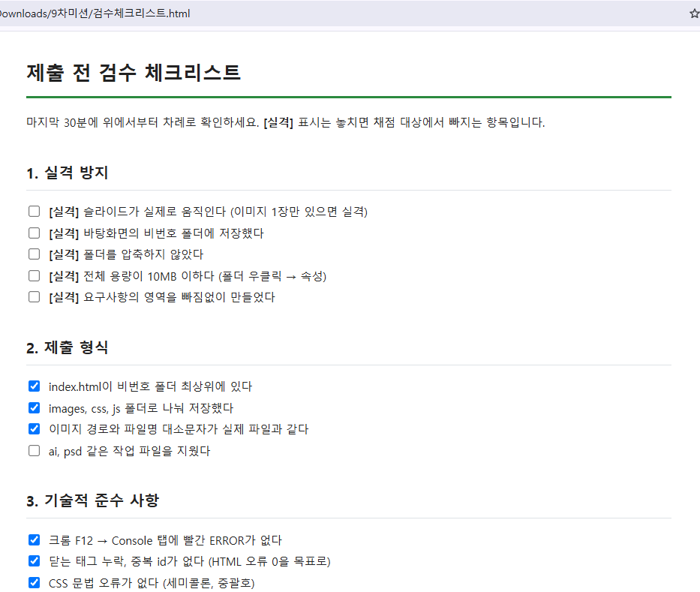Viewport: 700px width, 592px height.
Task: Bookmark this page with the star icon
Action: (695, 14)
